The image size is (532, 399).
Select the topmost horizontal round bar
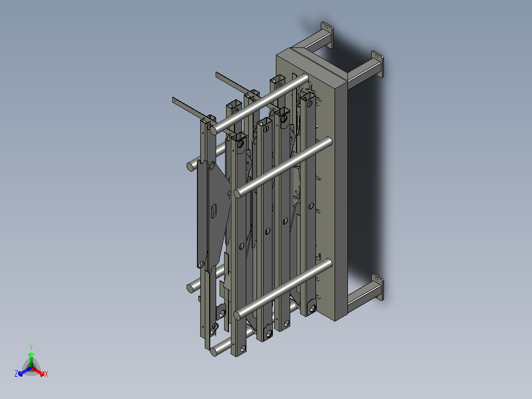[260, 104]
